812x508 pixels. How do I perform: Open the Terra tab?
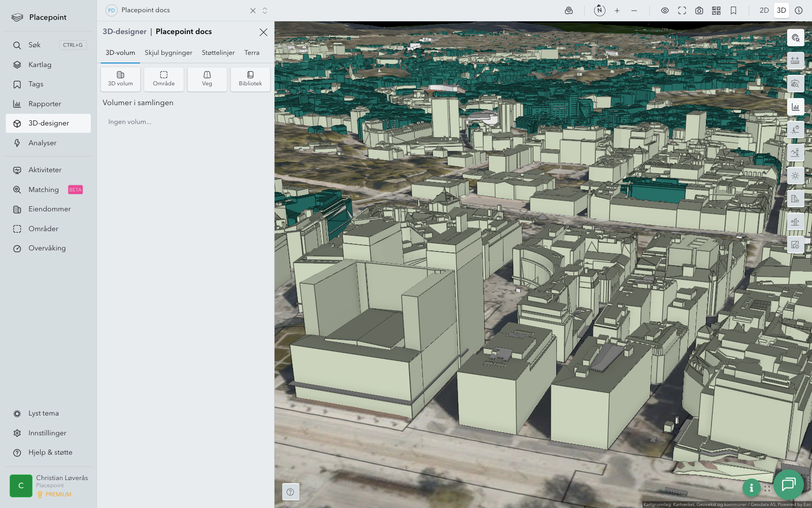(252, 53)
